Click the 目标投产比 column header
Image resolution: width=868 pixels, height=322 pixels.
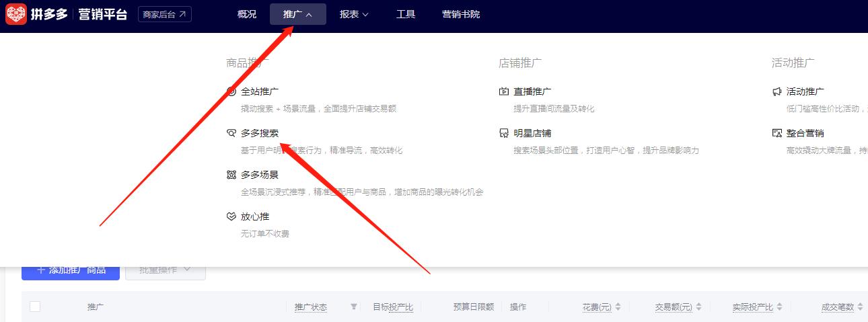pos(393,307)
